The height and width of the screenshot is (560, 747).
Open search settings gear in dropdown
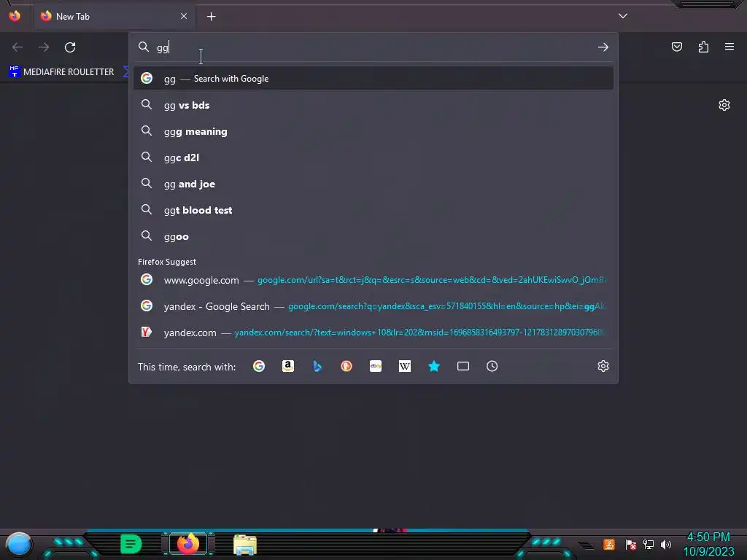(603, 366)
